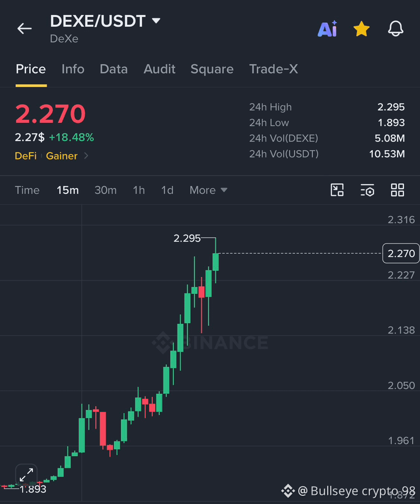Tap the 1.893 low marker on chart
This screenshot has width=420, height=504.
point(33,489)
